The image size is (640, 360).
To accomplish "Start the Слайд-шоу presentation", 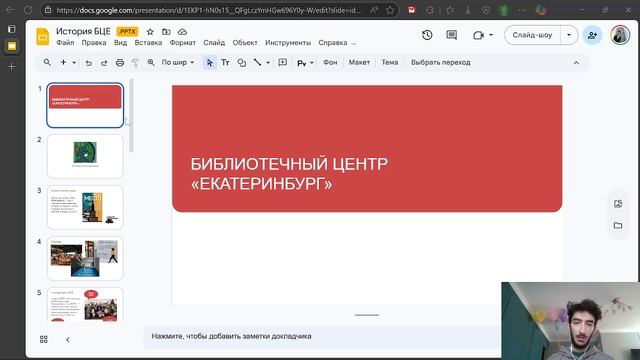I will 532,35.
